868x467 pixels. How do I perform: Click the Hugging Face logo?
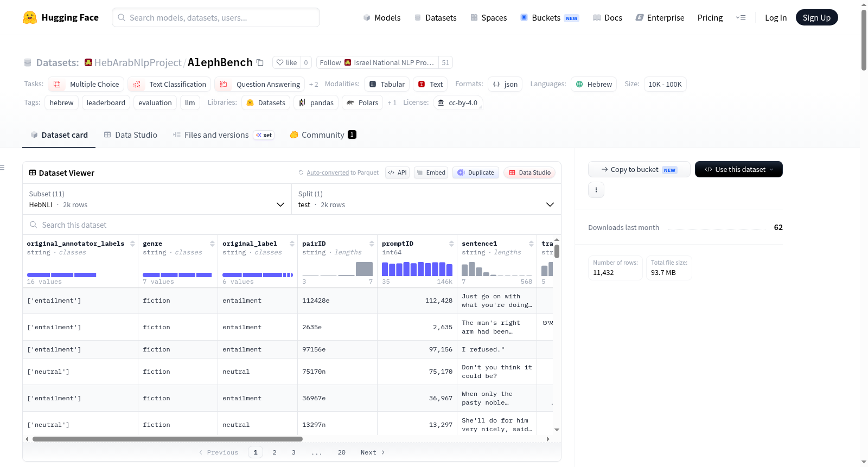(x=60, y=17)
